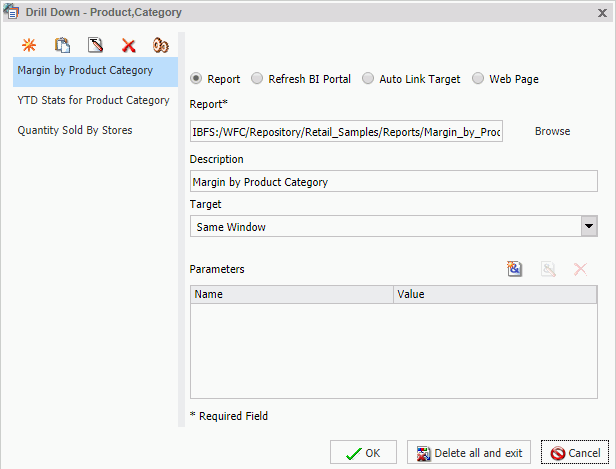Screen dimensions: 616x469
Task: Select YTD Stats for Product Category
Action: point(93,100)
